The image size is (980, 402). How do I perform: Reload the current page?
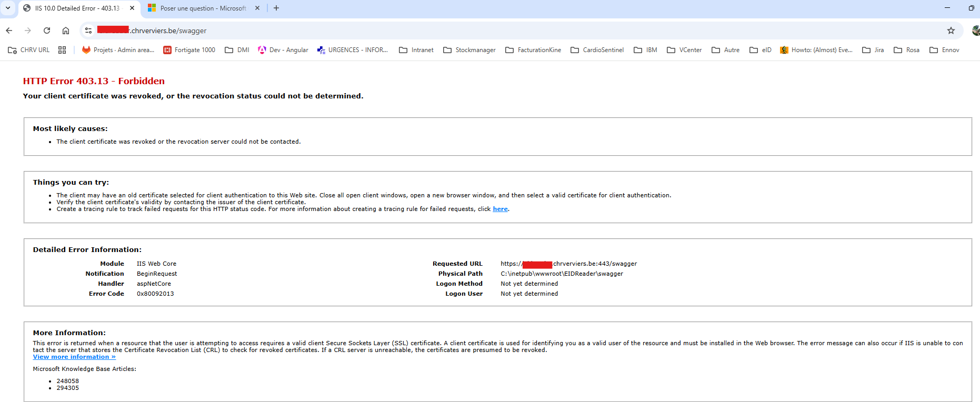pyautogui.click(x=47, y=31)
